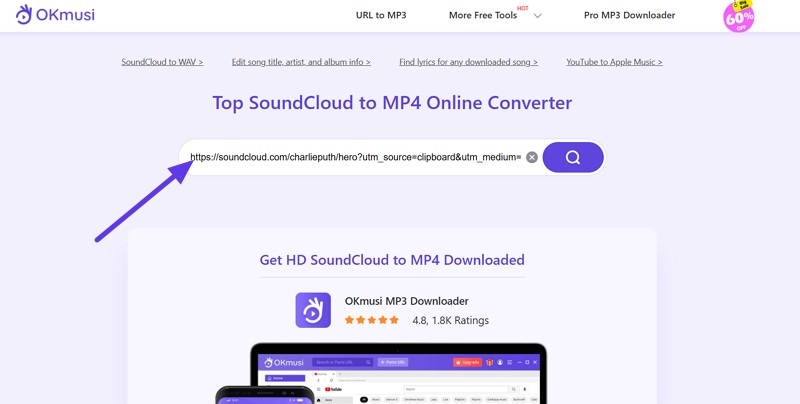Click the 60% OFF sale badge
Viewport: 800px width, 404px height.
point(738,16)
